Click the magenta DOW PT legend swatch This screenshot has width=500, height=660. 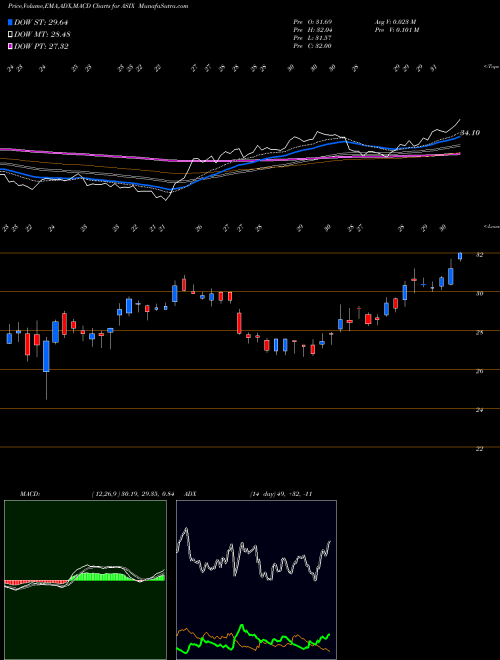(11, 47)
